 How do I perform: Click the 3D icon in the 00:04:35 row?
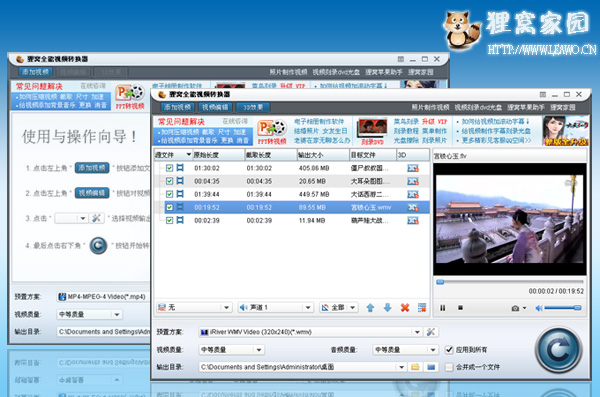pos(412,181)
